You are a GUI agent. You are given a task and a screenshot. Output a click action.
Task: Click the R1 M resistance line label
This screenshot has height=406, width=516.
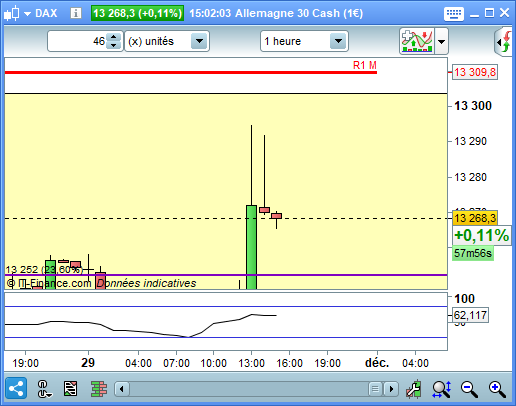pos(365,65)
